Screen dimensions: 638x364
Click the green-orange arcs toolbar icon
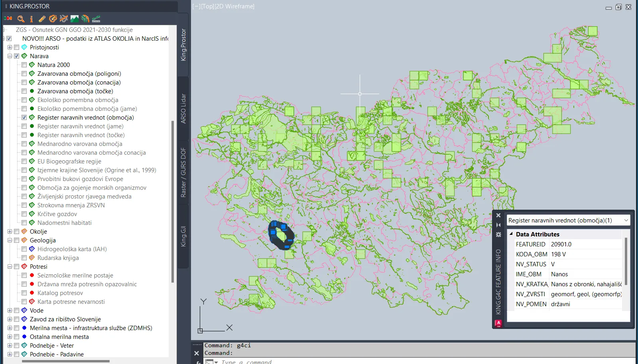click(x=85, y=19)
